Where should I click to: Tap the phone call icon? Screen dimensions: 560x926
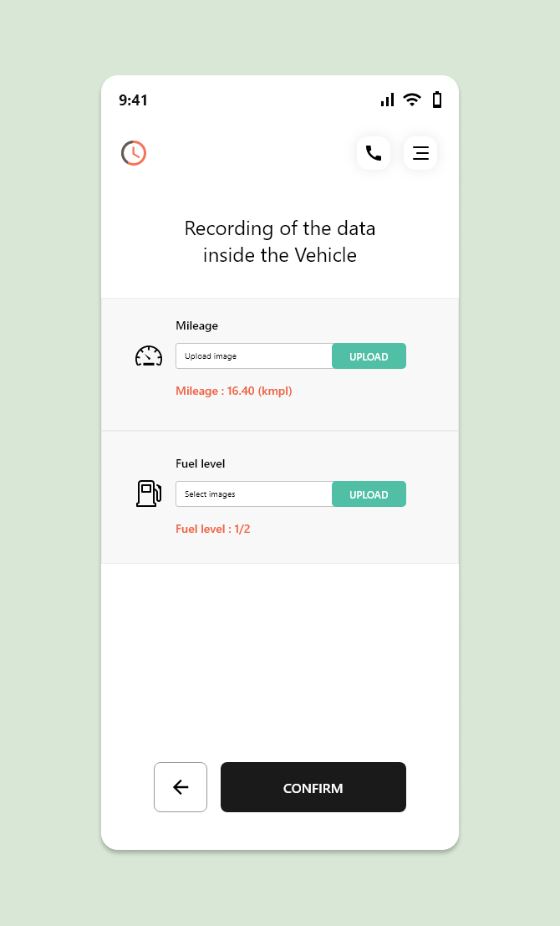coord(374,153)
